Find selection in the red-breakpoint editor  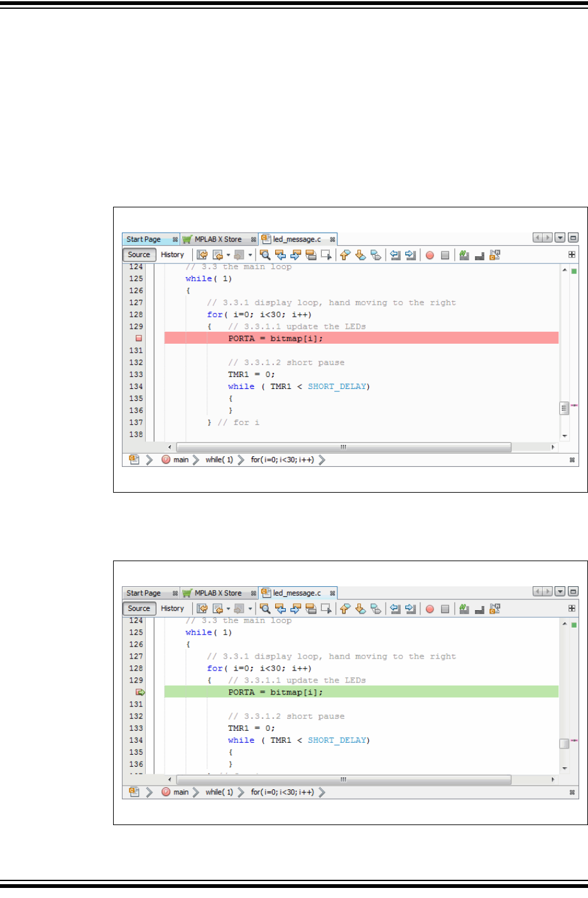click(x=265, y=255)
